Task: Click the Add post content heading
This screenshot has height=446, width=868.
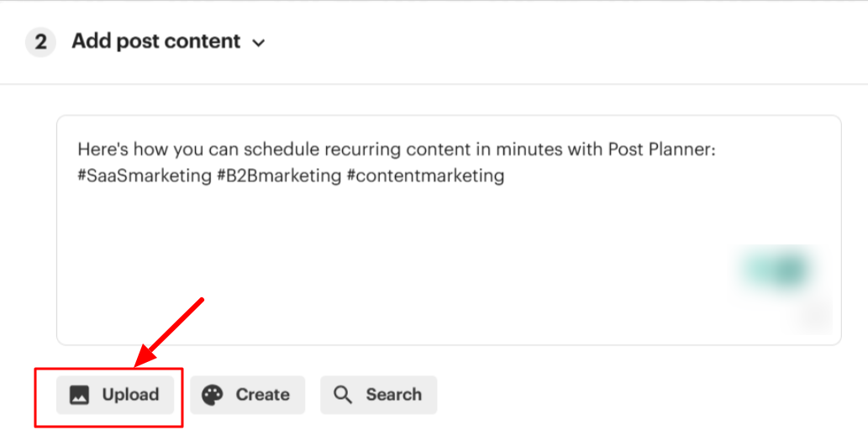Action: pos(155,41)
